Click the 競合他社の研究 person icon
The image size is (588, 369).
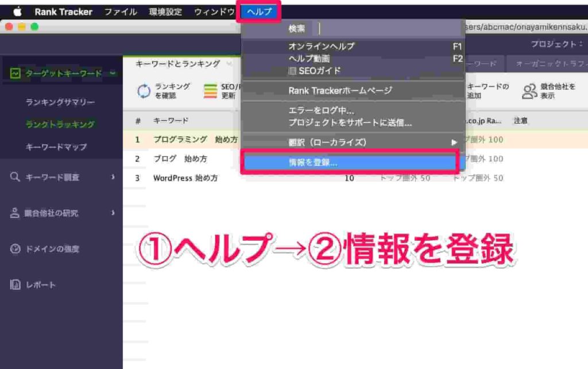(x=14, y=213)
